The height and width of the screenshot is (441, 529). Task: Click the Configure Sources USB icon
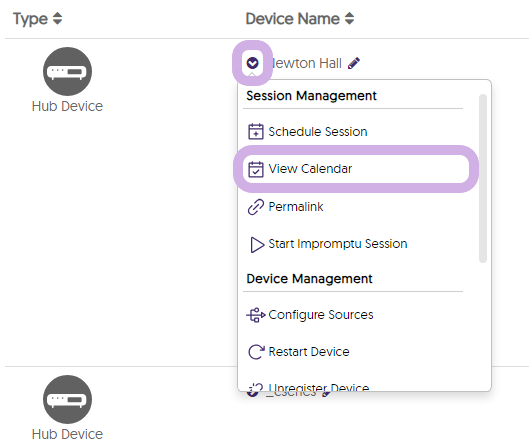point(256,315)
